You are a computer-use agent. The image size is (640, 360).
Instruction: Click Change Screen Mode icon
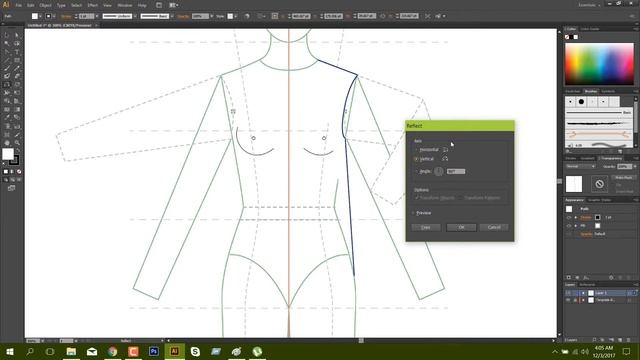(11, 188)
